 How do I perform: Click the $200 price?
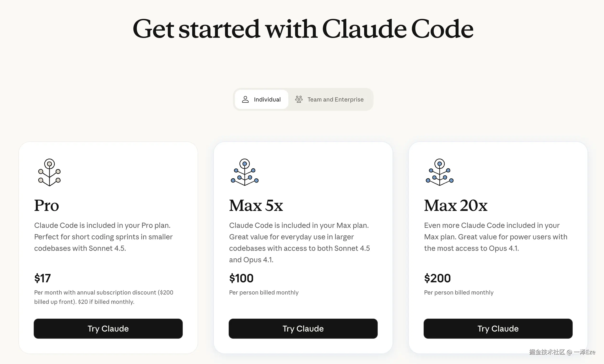(437, 278)
